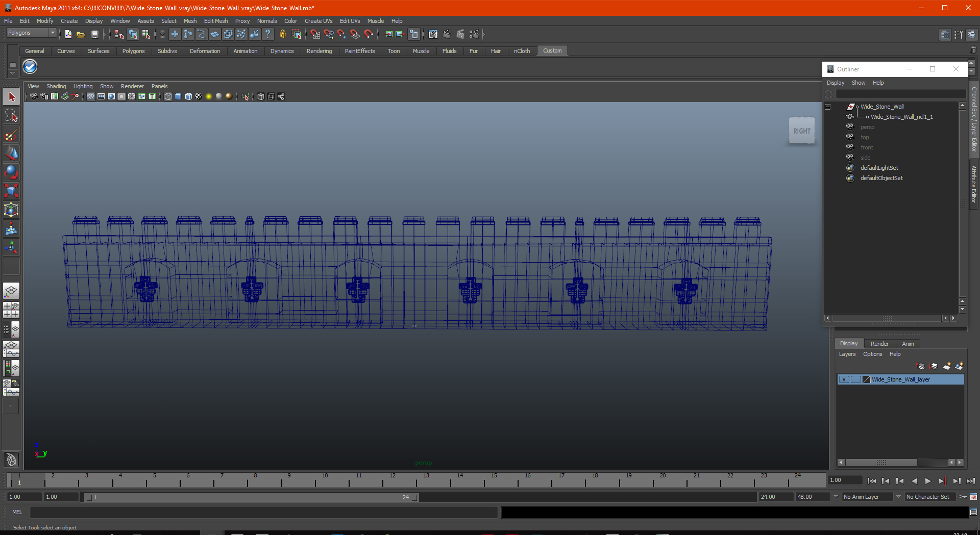Click the Open Scene folder icon
Screen dimensions: 980x535
81,34
